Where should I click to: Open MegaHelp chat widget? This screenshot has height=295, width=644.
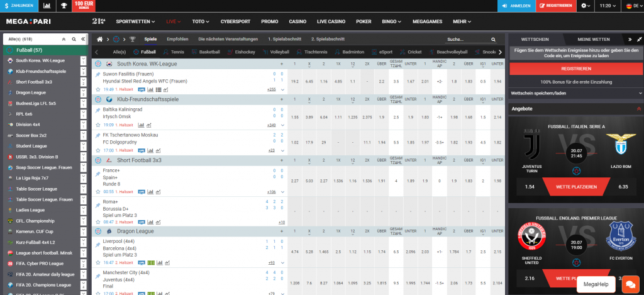[596, 284]
